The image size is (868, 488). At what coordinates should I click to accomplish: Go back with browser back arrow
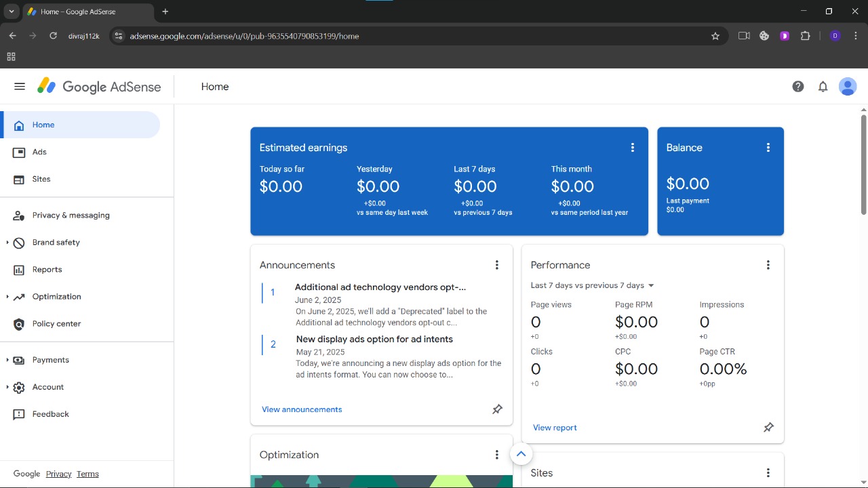[12, 36]
